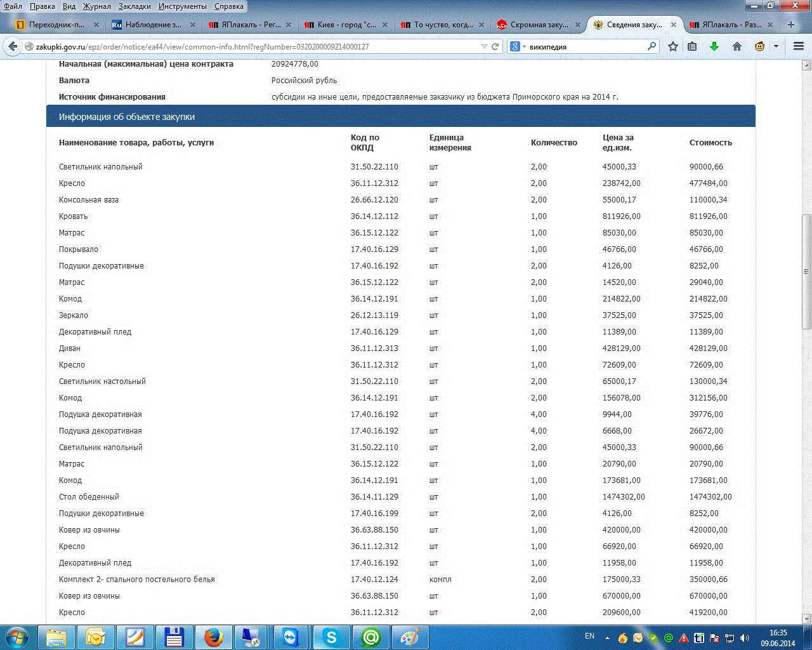Open the search engine selector dropdown
The height and width of the screenshot is (650, 812).
(x=518, y=46)
